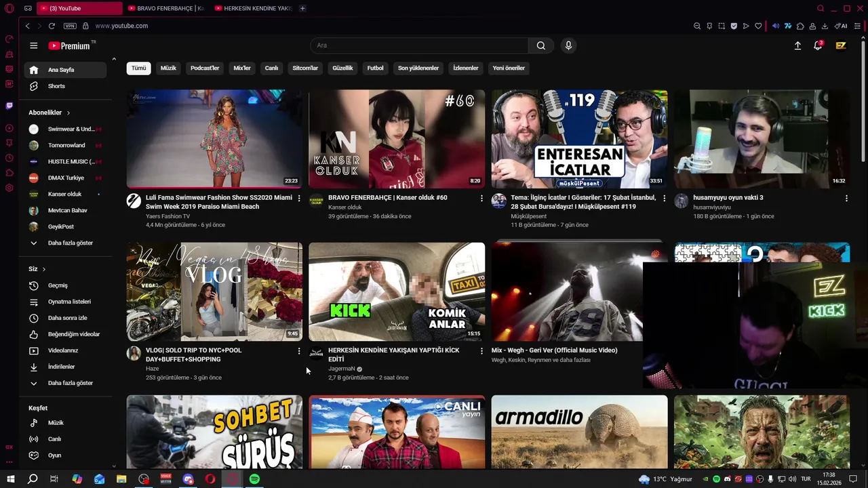This screenshot has height=488, width=868.
Task: Select the Futbol filter chip
Action: pyautogui.click(x=375, y=68)
